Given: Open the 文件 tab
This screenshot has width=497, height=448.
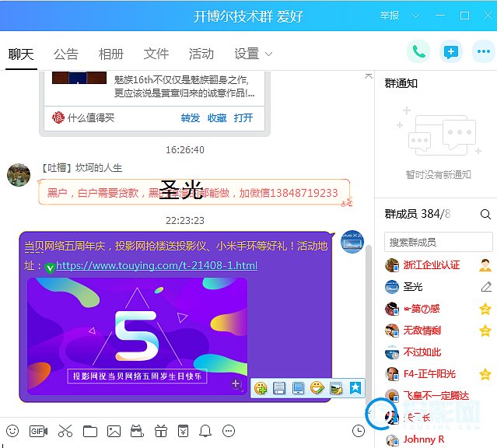Looking at the screenshot, I should click(x=156, y=54).
